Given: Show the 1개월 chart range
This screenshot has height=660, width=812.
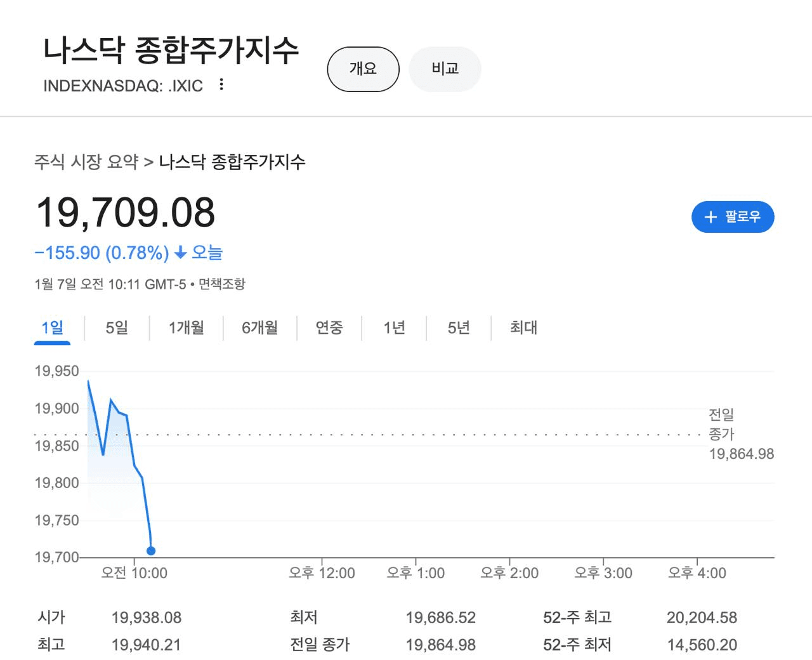Looking at the screenshot, I should tap(186, 327).
